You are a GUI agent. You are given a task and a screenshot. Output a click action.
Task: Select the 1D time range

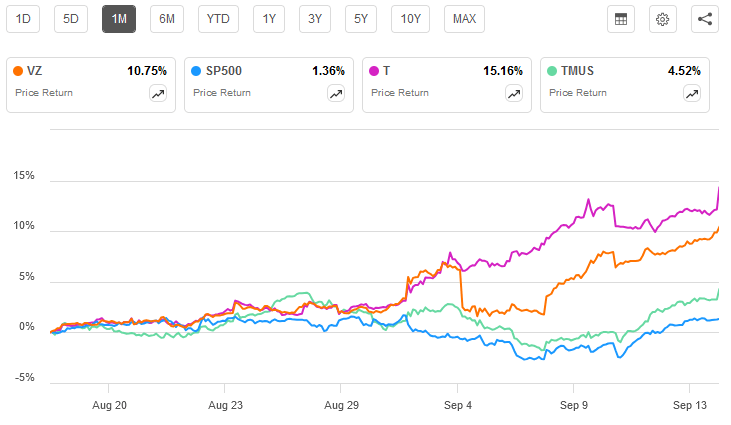[23, 19]
